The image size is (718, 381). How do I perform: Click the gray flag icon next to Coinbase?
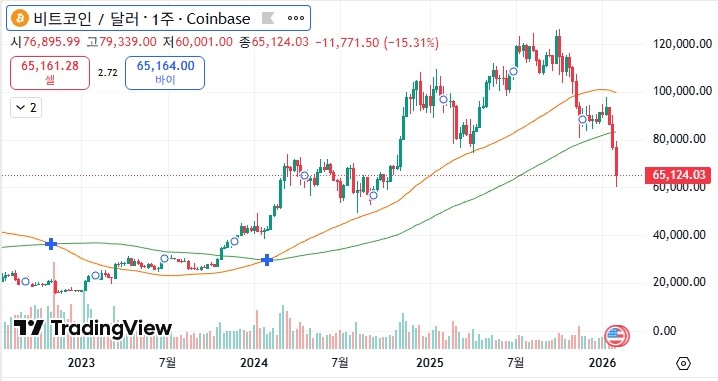coord(268,18)
